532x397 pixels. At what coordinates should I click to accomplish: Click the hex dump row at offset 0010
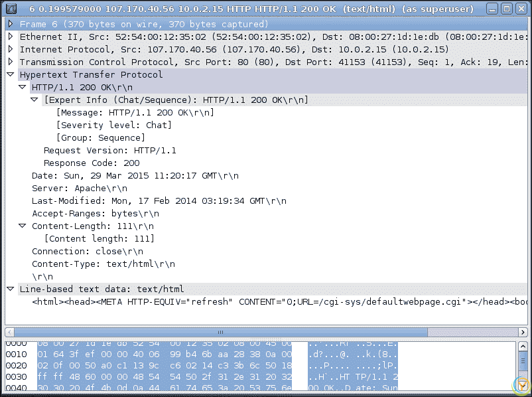(x=166, y=355)
